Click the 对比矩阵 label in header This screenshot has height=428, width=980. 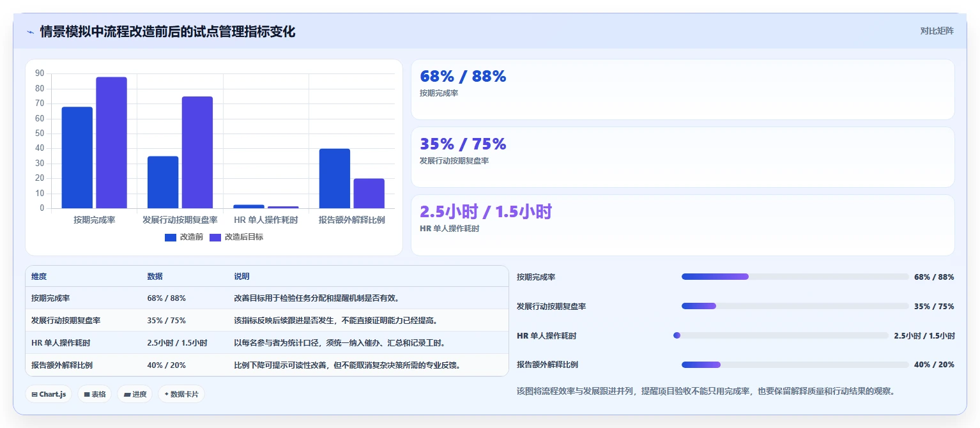pyautogui.click(x=937, y=31)
